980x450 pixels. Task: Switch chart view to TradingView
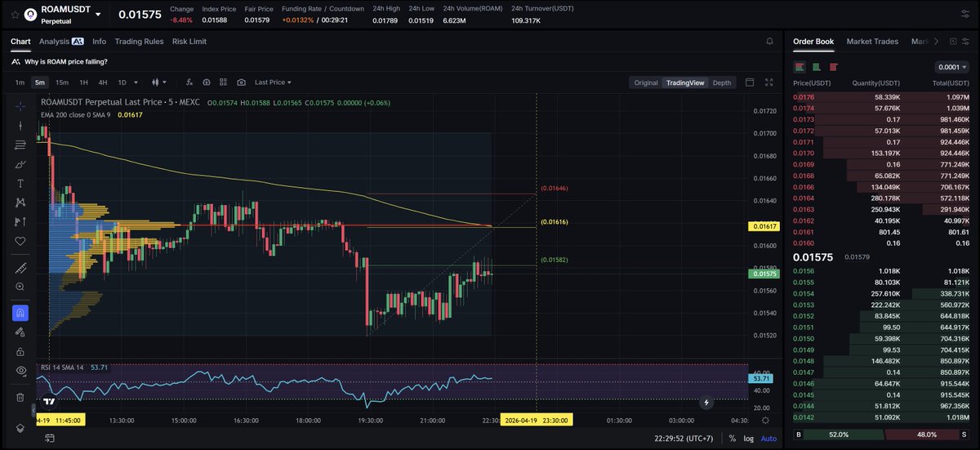click(685, 82)
